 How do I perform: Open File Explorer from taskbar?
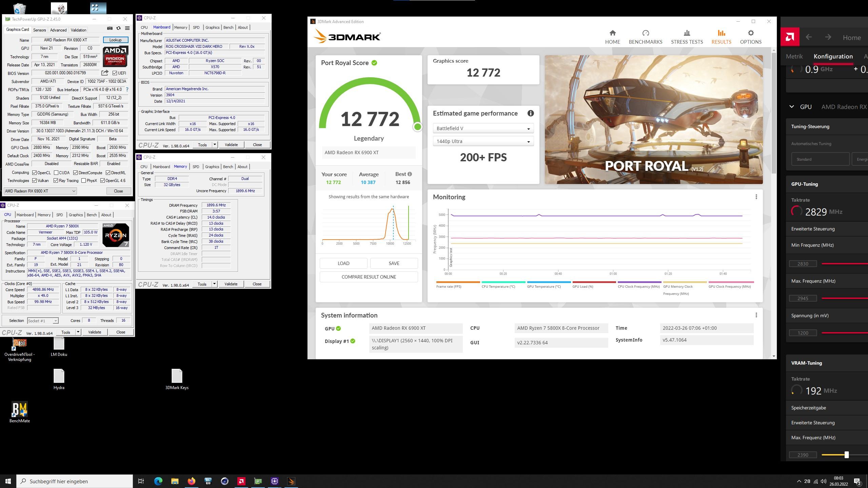coord(175,481)
